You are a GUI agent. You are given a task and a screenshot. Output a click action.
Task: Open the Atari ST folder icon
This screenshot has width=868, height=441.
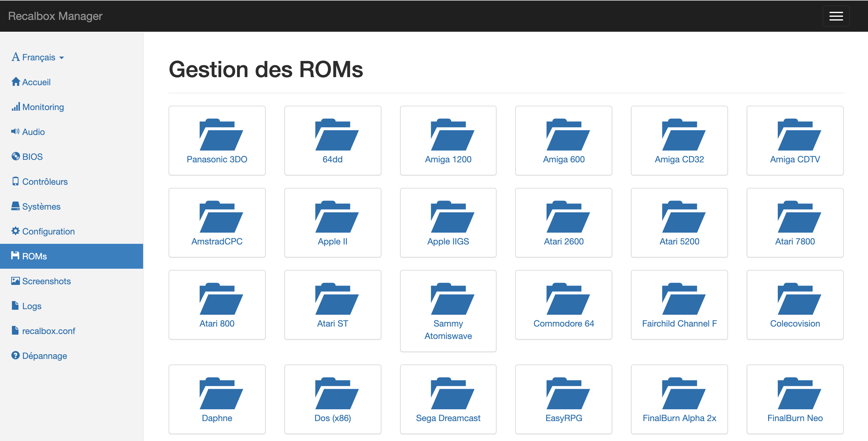337,299
